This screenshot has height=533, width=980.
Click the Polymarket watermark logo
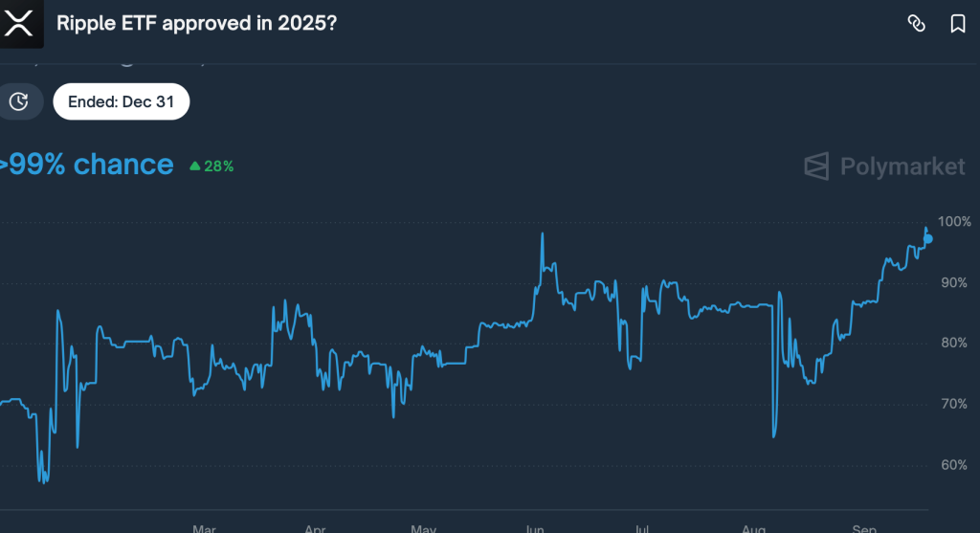click(x=884, y=167)
